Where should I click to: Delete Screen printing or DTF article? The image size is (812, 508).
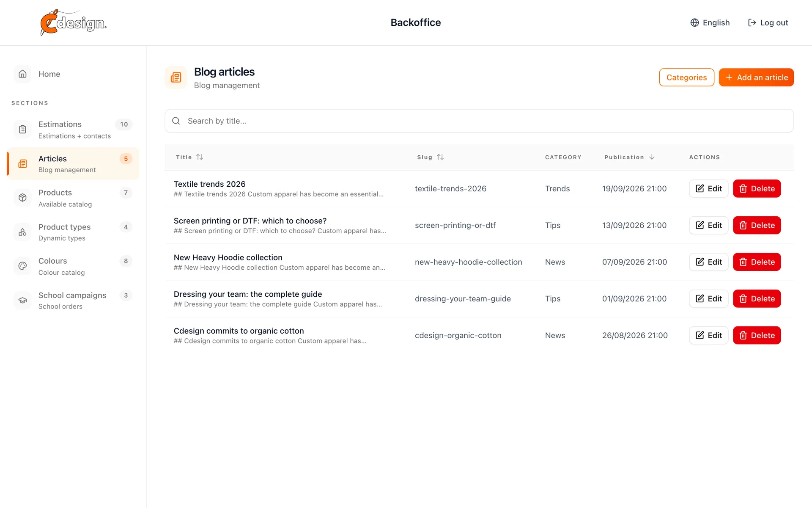[757, 225]
